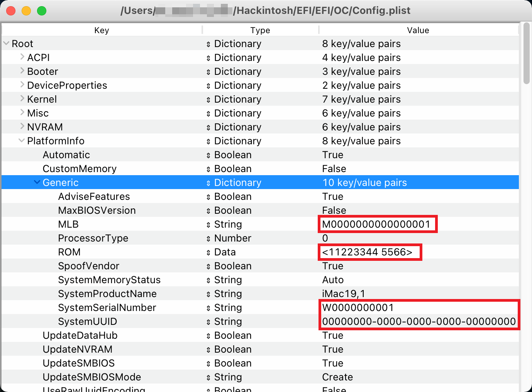Click the type selector icon beside UpdateSMBIOSMode

pyautogui.click(x=208, y=377)
